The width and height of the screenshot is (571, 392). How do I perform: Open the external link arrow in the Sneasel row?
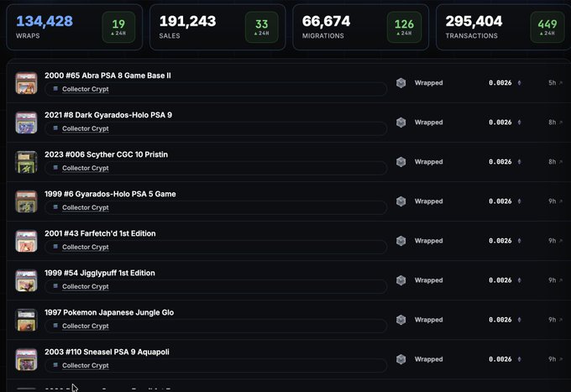click(561, 359)
